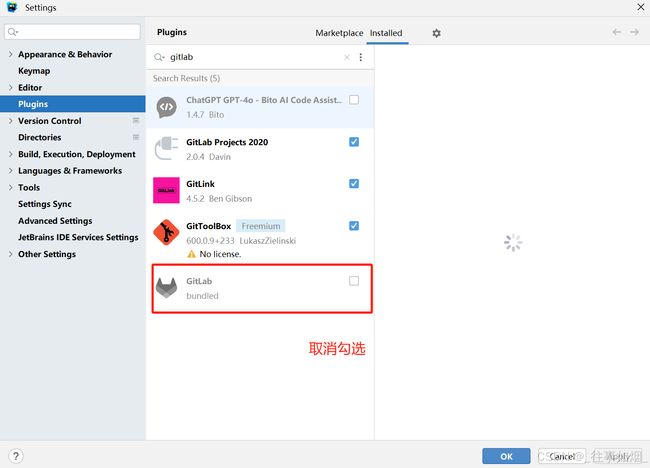The width and height of the screenshot is (650, 468).
Task: Open the plugins gear settings menu
Action: coord(437,33)
